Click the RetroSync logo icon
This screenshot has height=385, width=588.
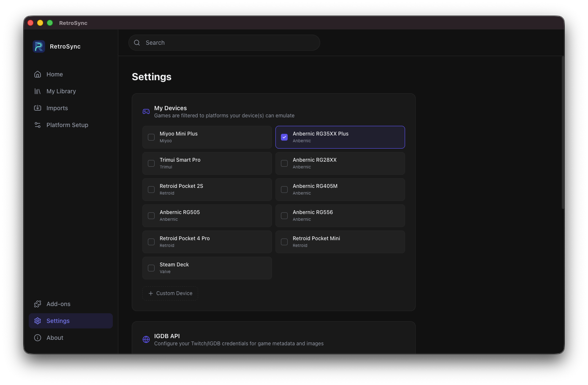pyautogui.click(x=39, y=46)
